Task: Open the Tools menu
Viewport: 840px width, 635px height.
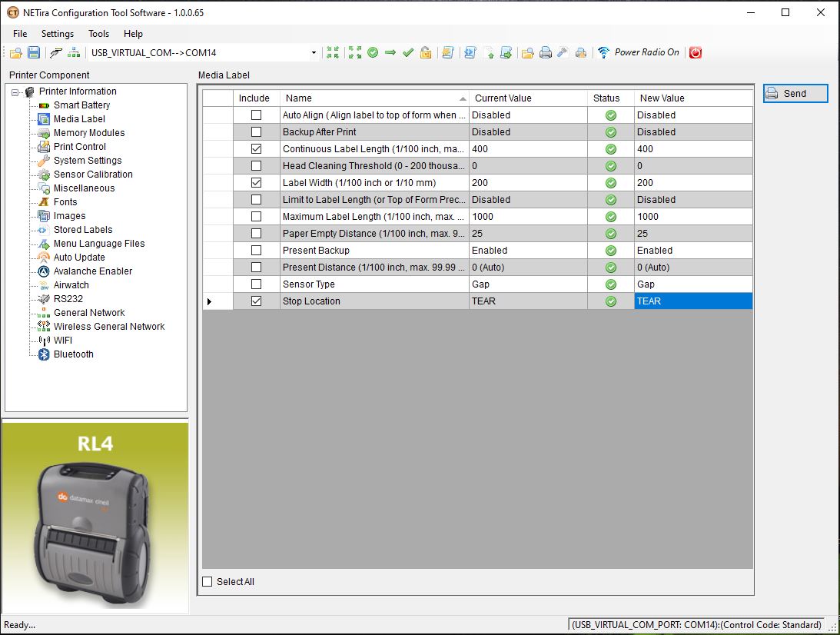Action: pos(98,34)
